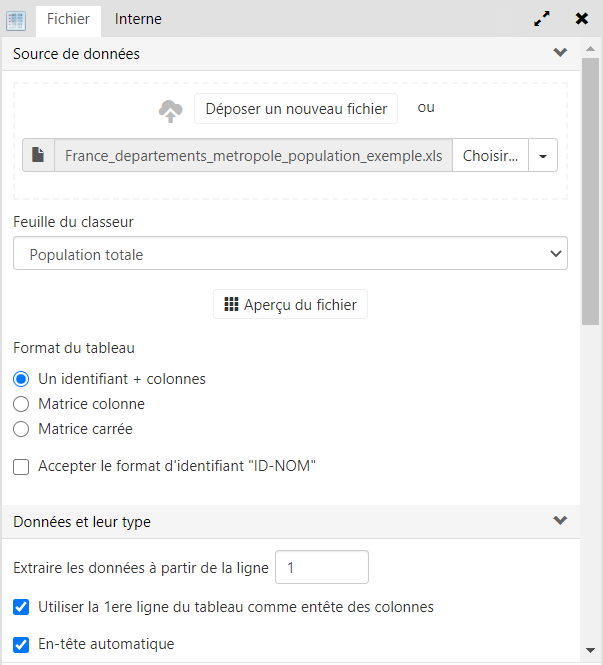Select the 'Matrice colonne' radio option
Screen dimensions: 603x665
[x=21, y=404]
